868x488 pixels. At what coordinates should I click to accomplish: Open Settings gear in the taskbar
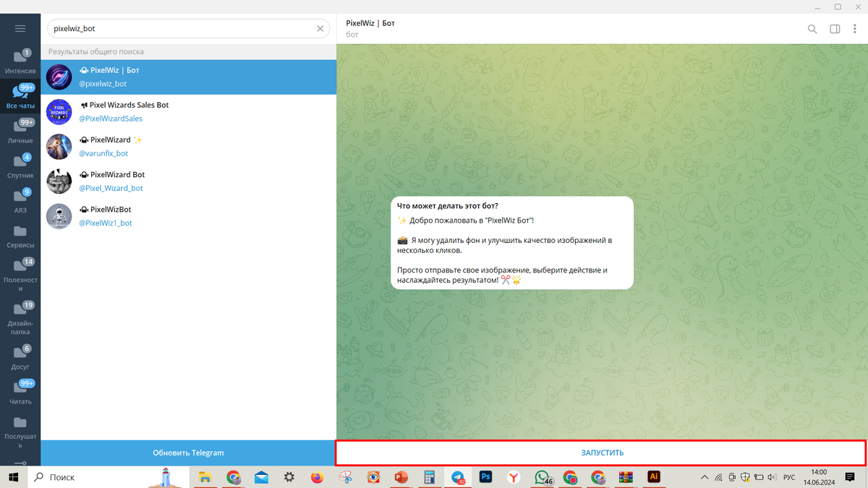[x=289, y=477]
